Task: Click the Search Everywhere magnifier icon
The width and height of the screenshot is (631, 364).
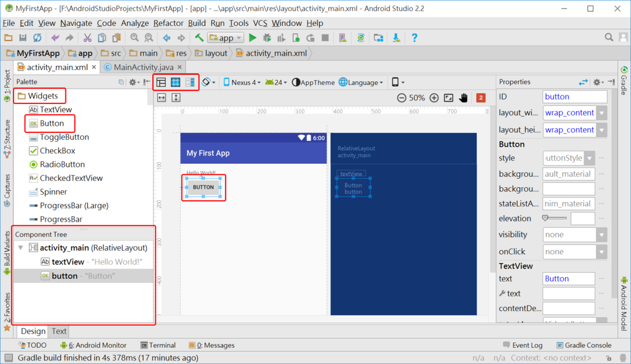Action: [x=609, y=38]
